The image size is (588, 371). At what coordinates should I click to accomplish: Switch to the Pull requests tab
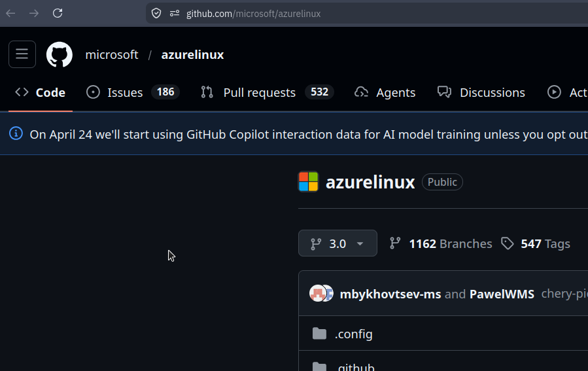pos(267,92)
